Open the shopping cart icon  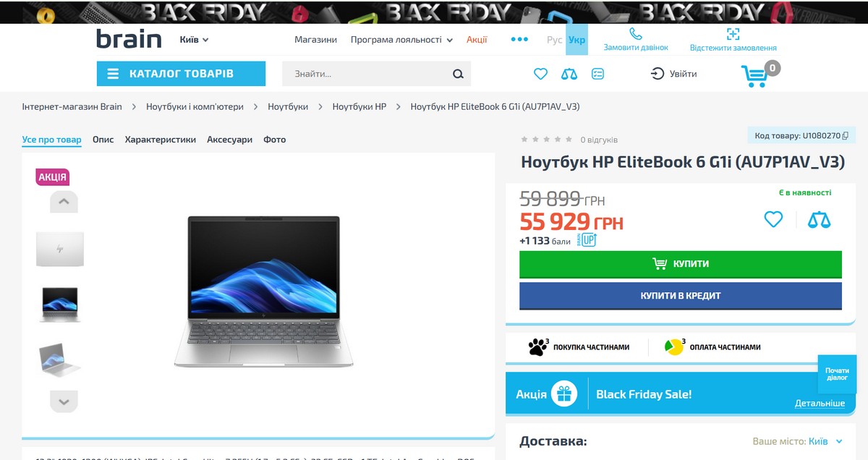click(754, 76)
